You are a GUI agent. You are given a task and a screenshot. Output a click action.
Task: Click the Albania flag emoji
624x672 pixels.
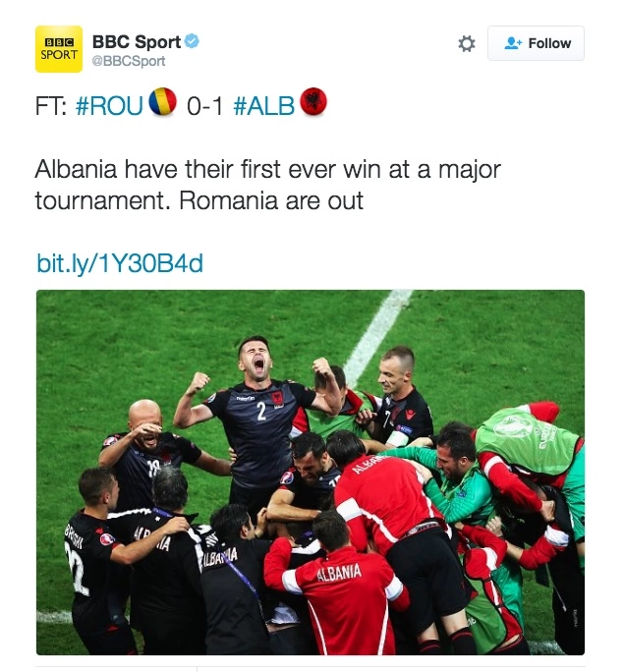[x=313, y=101]
